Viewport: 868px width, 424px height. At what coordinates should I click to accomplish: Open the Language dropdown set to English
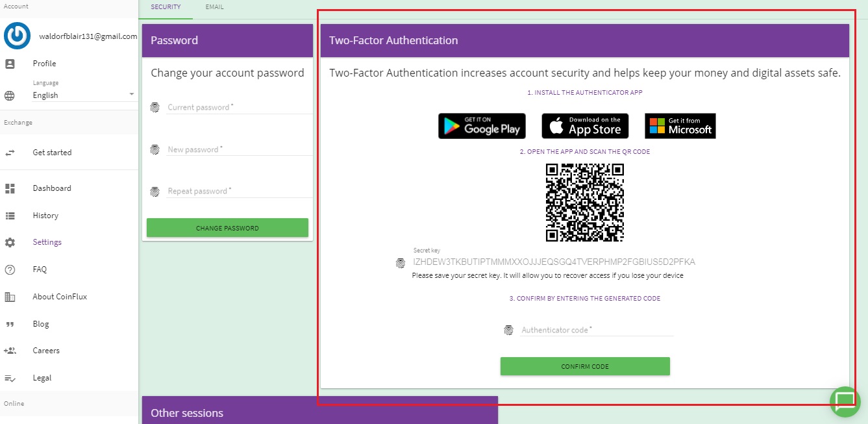(84, 95)
